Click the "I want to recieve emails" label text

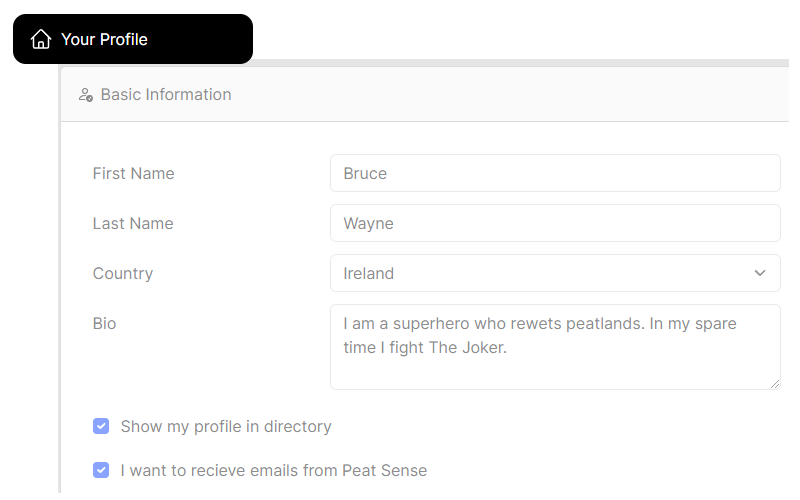[273, 470]
